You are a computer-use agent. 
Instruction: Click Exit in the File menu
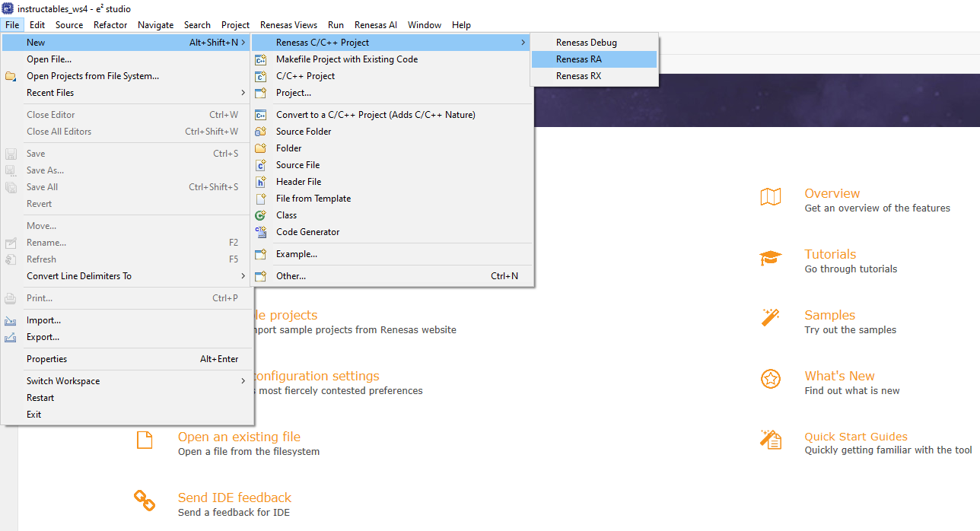pos(126,415)
